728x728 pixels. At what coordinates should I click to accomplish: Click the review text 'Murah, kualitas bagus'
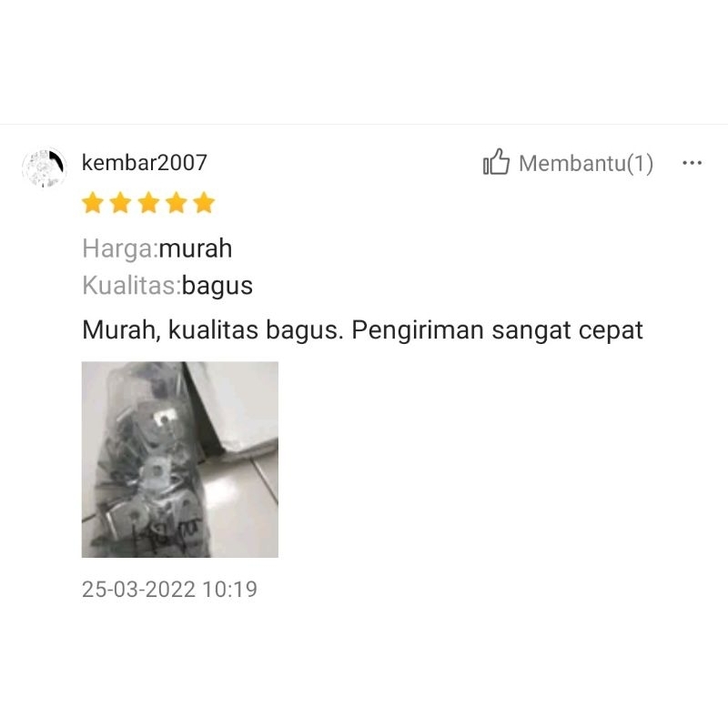(210, 330)
